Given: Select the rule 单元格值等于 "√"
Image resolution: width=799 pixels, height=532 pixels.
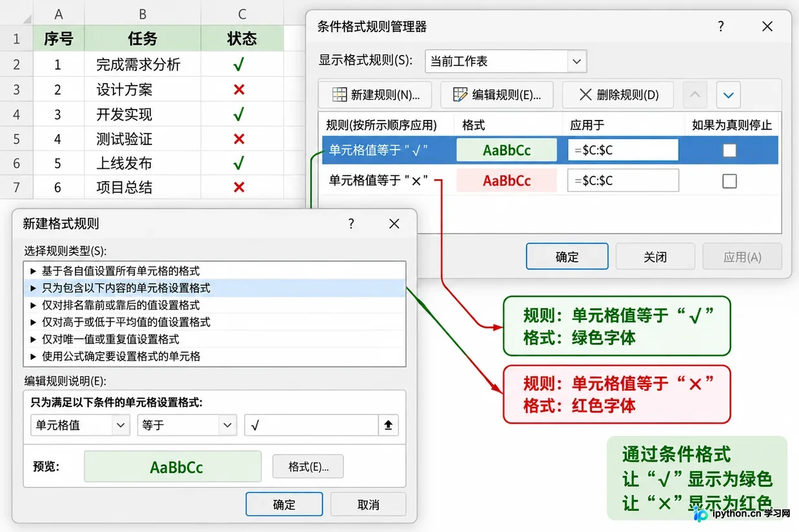Looking at the screenshot, I should [x=550, y=150].
